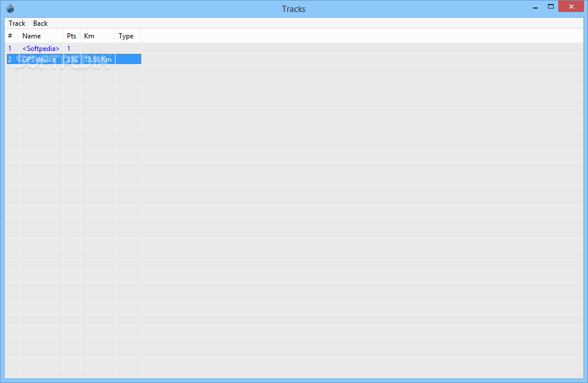Select the GPS device track name

(x=39, y=60)
